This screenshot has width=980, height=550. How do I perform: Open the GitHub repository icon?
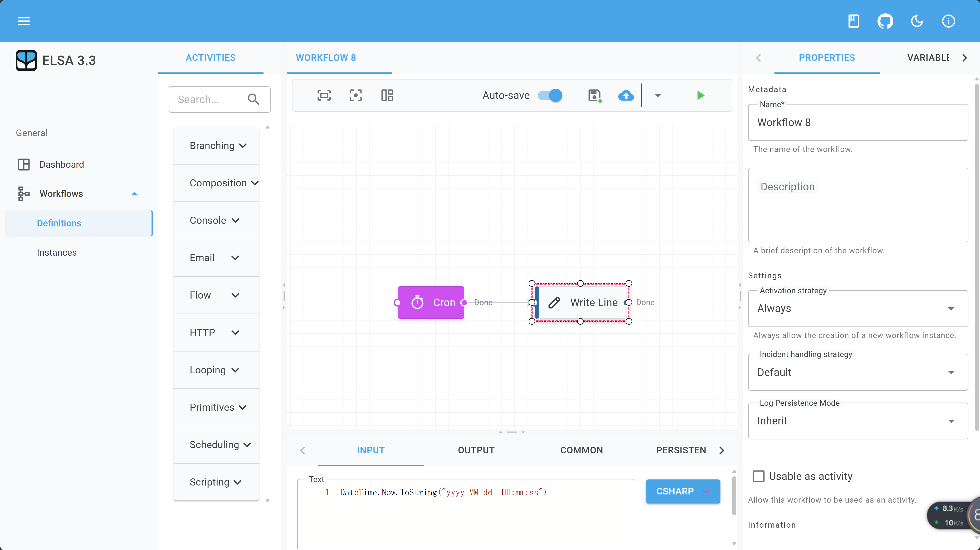(x=885, y=21)
